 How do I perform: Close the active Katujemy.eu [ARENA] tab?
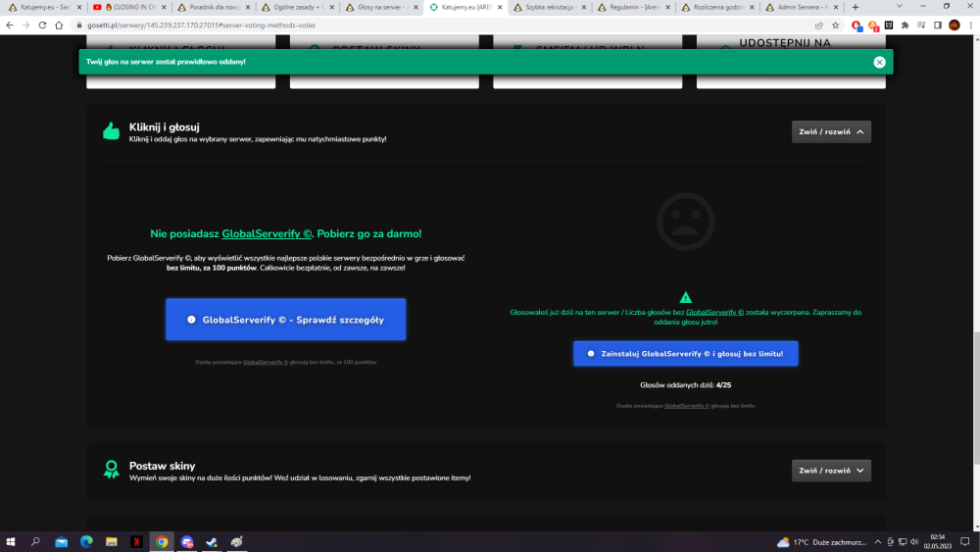click(x=500, y=8)
